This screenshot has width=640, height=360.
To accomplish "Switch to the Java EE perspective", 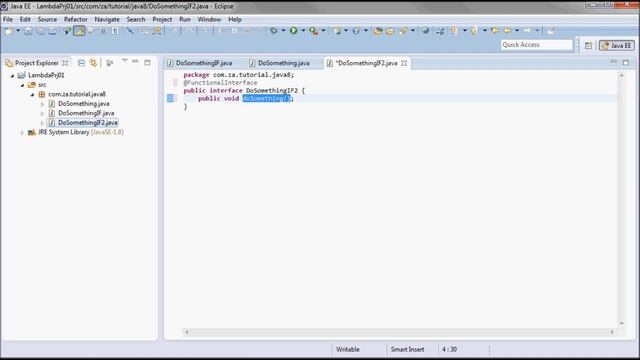I will coord(617,46).
